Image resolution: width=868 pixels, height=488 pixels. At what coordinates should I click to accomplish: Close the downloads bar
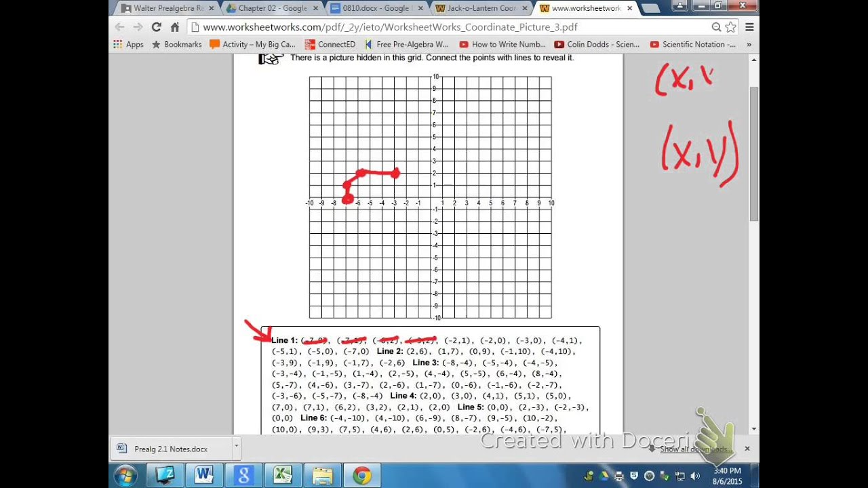pyautogui.click(x=747, y=449)
